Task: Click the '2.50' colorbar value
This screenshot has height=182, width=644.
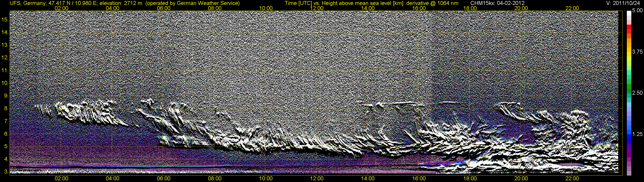Action: (637, 93)
